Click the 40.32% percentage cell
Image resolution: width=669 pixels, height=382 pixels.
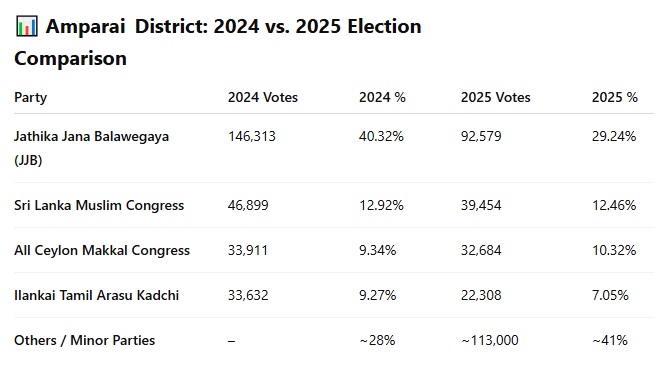[381, 136]
